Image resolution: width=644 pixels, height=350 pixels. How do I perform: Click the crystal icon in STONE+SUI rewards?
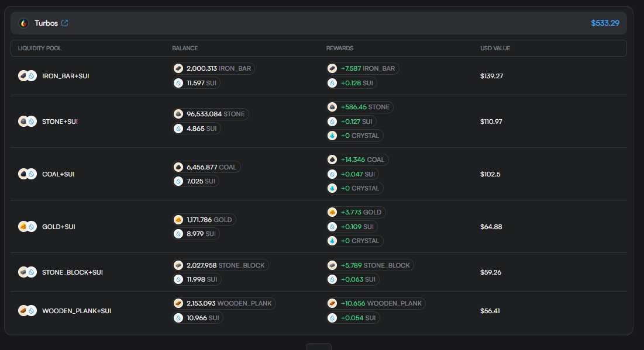point(332,136)
